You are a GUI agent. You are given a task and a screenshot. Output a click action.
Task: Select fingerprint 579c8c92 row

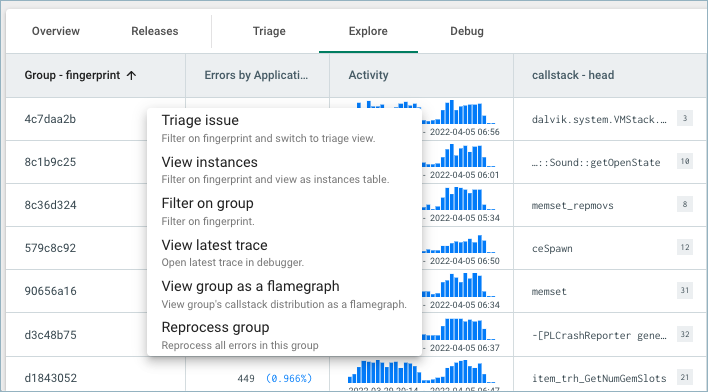point(50,248)
